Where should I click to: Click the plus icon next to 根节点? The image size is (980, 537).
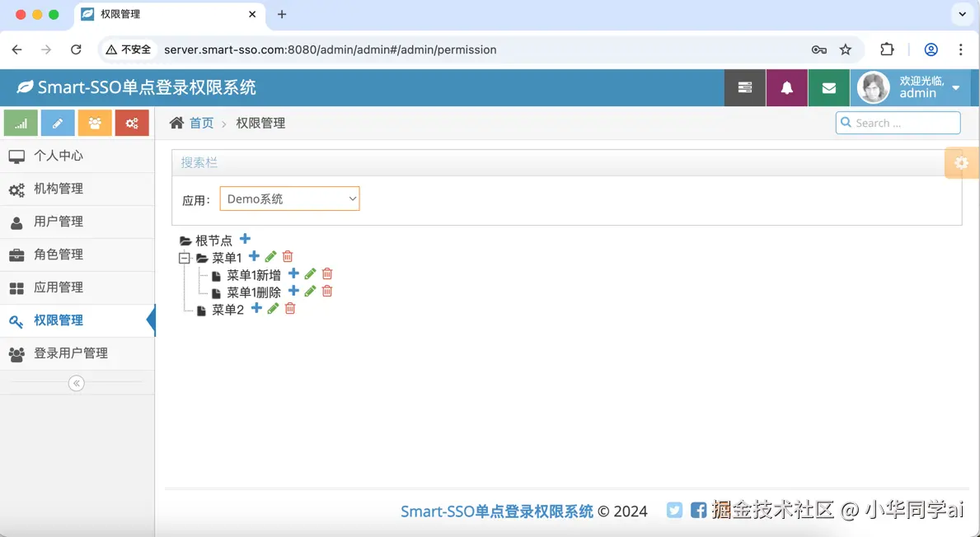(245, 239)
